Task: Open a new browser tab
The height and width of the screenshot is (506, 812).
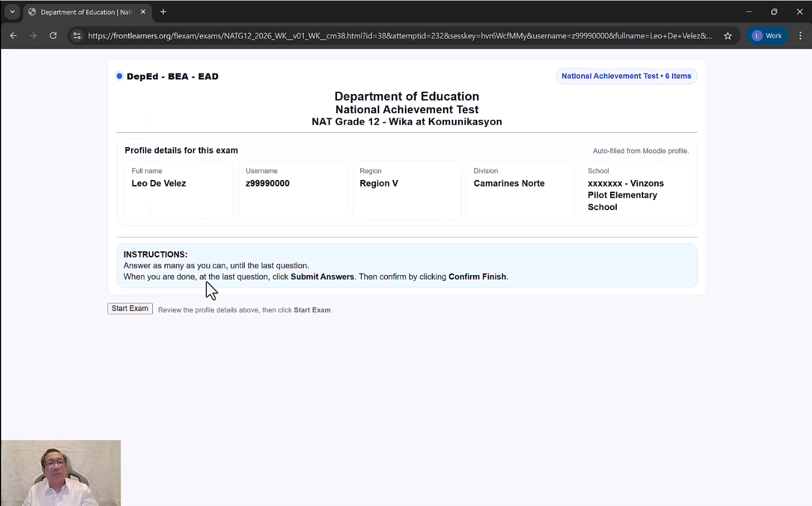Action: coord(163,12)
